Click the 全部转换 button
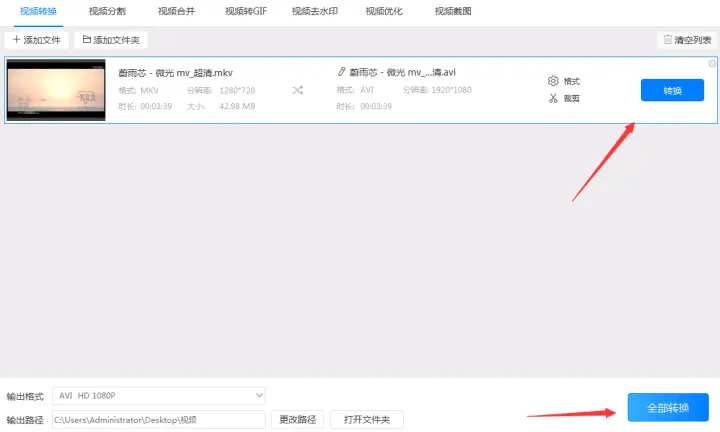Screen dimensions: 720x432 [x=668, y=407]
